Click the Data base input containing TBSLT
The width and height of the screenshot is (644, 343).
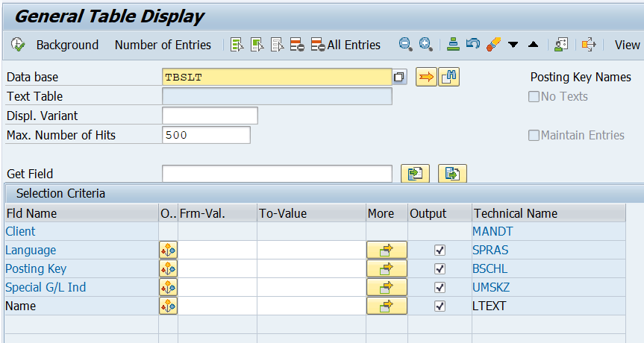[278, 77]
